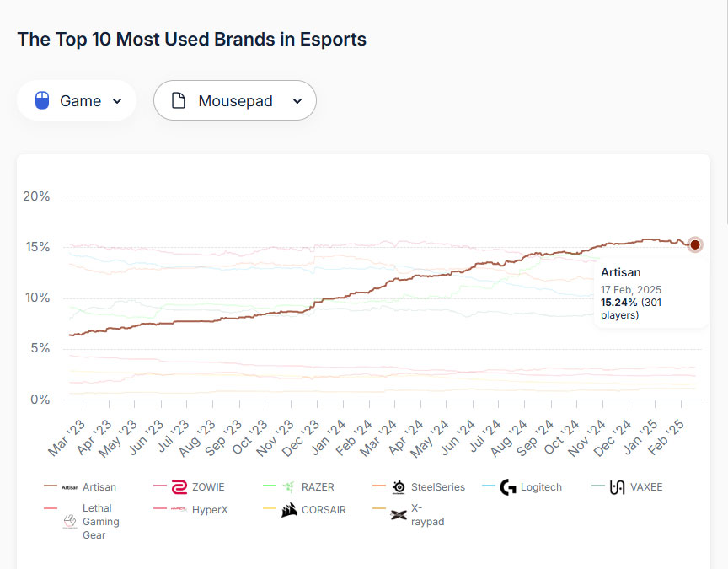
Task: Click the RAZER green line color swatch
Action: [x=270, y=486]
